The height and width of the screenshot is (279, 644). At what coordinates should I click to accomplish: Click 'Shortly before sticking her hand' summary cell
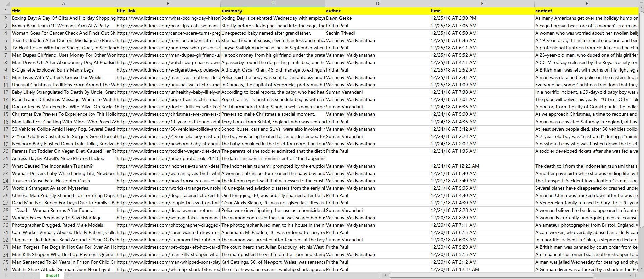pos(273,26)
